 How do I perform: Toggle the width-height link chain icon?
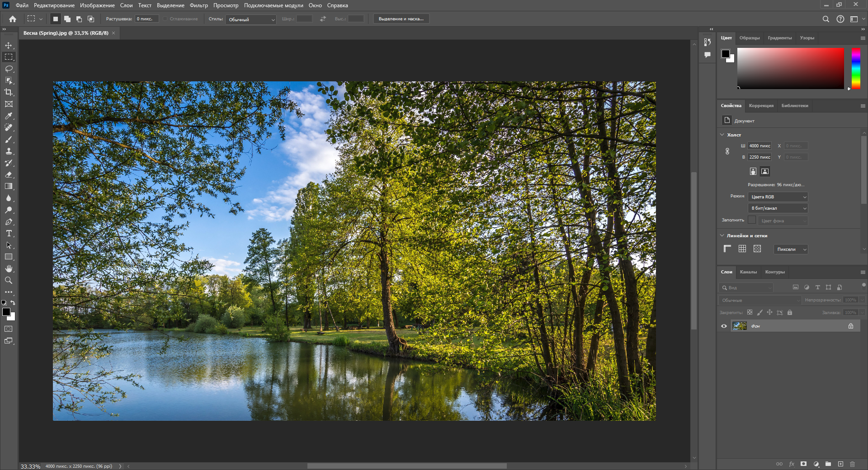pos(727,151)
